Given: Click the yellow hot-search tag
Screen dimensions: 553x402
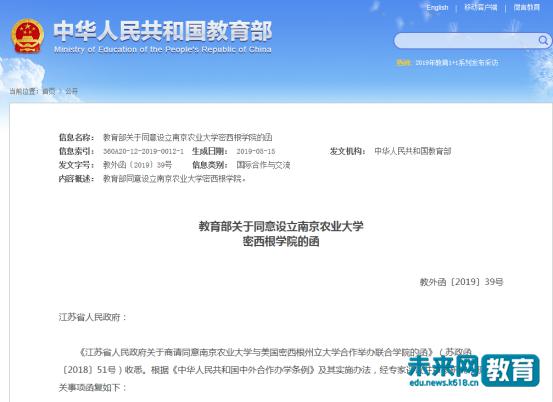Looking at the screenshot, I should point(403,63).
